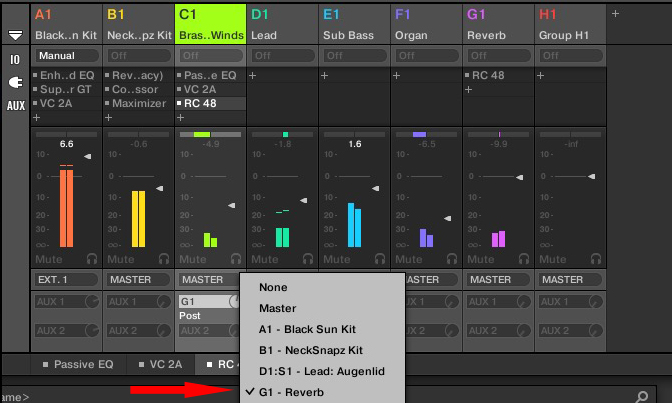Bypass the Enh..d EQ plug-in on A1

click(x=35, y=75)
